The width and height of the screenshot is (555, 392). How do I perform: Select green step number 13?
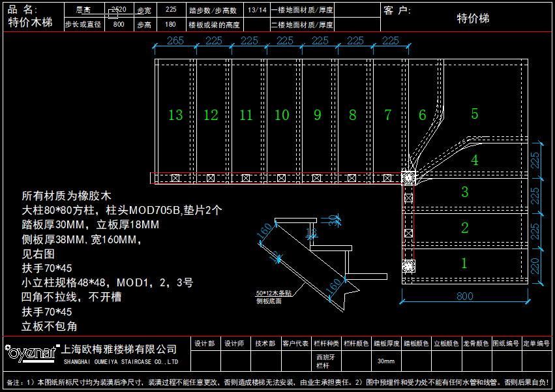pyautogui.click(x=175, y=115)
